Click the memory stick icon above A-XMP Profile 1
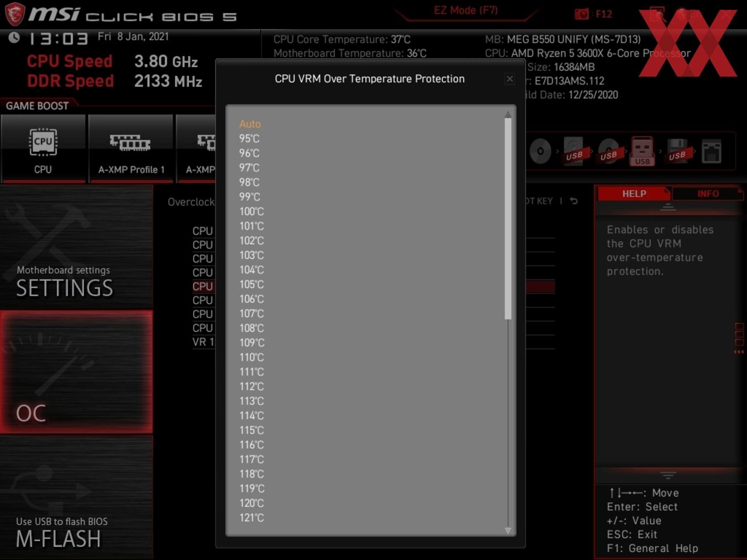747x560 pixels. (x=130, y=143)
